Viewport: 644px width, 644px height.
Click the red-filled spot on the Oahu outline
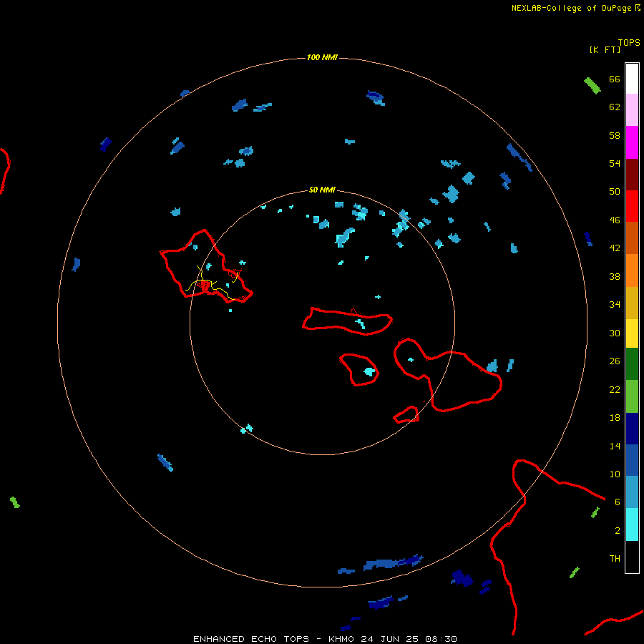click(206, 286)
